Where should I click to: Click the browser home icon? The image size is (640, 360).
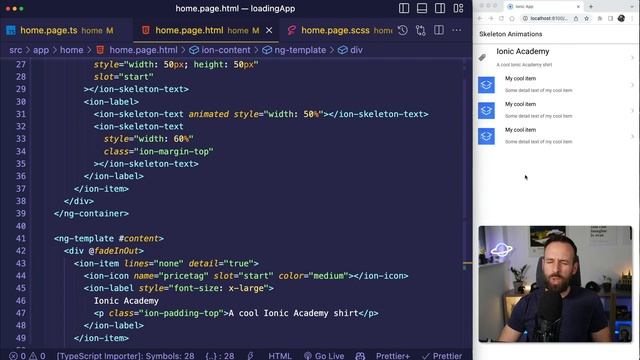click(512, 18)
